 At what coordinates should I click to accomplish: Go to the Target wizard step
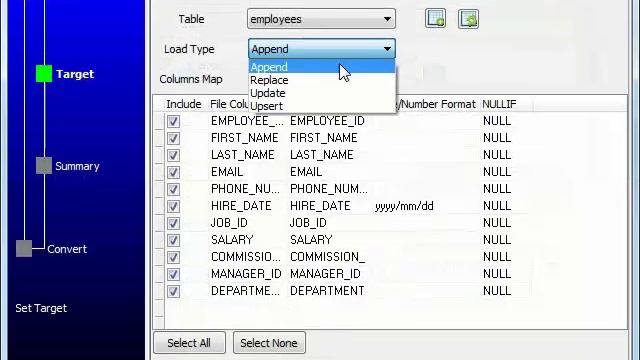75,74
